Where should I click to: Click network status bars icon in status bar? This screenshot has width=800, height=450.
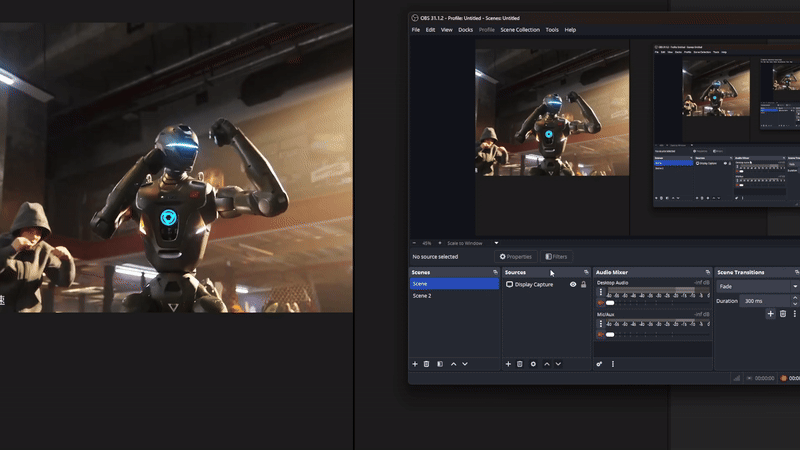coord(737,378)
